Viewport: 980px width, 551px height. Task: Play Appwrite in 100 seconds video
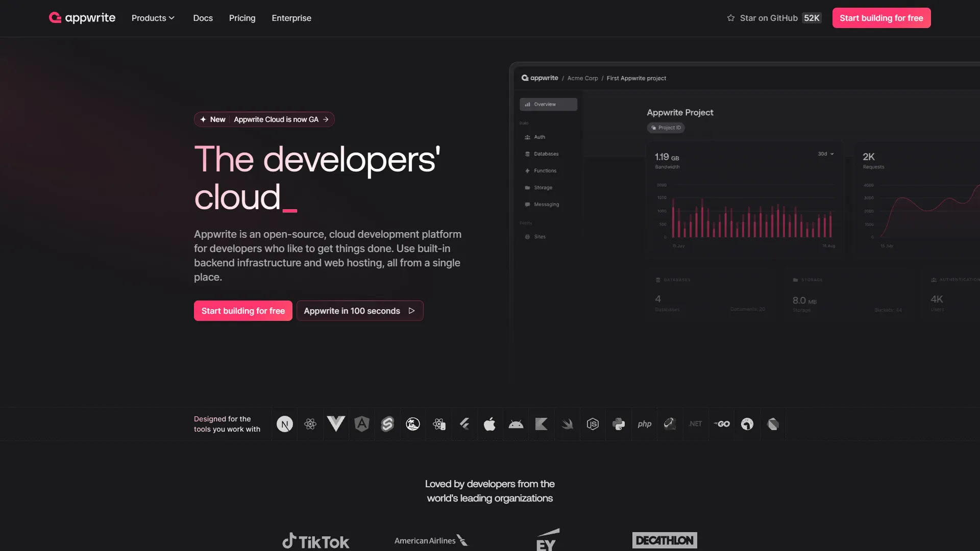[359, 311]
